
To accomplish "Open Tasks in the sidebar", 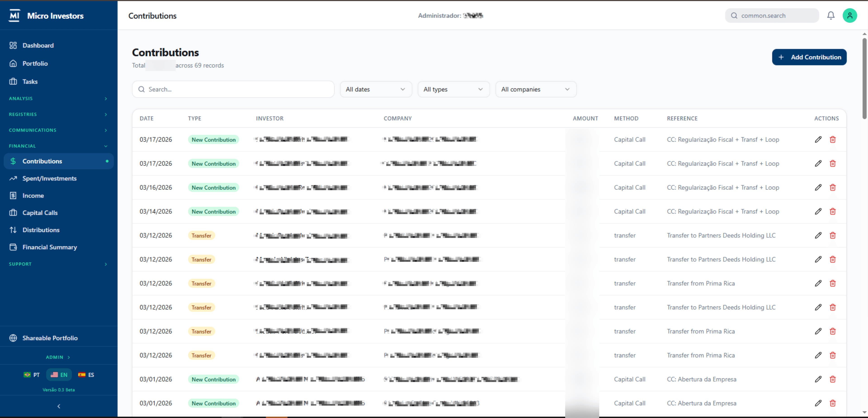I will tap(58, 82).
